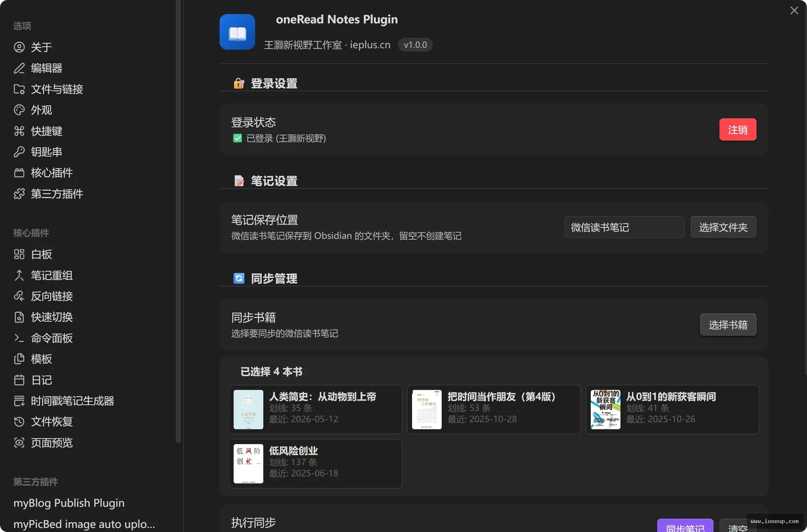Click the book title 人类简史：从动物到上帝

pyautogui.click(x=323, y=397)
